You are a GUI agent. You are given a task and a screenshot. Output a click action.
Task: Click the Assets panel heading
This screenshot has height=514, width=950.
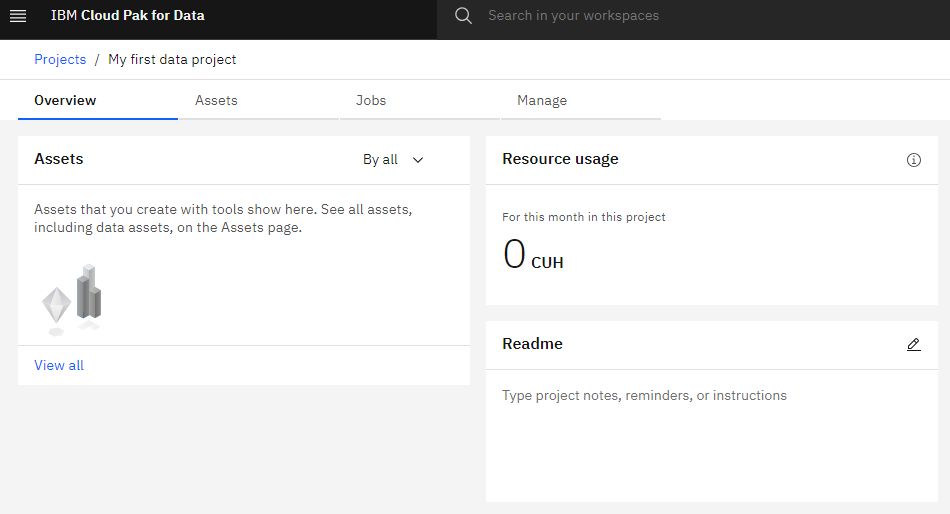pyautogui.click(x=59, y=159)
